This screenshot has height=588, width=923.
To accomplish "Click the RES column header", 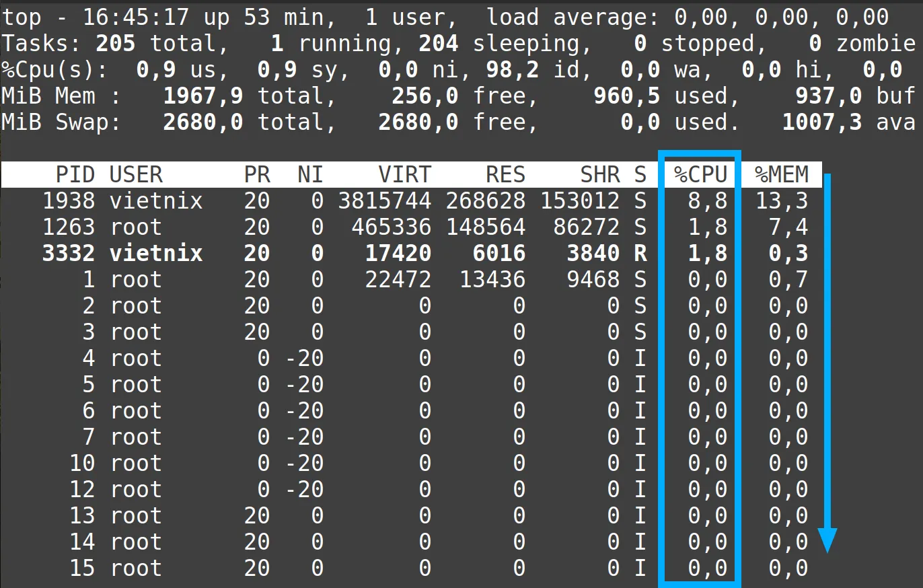I will (505, 175).
